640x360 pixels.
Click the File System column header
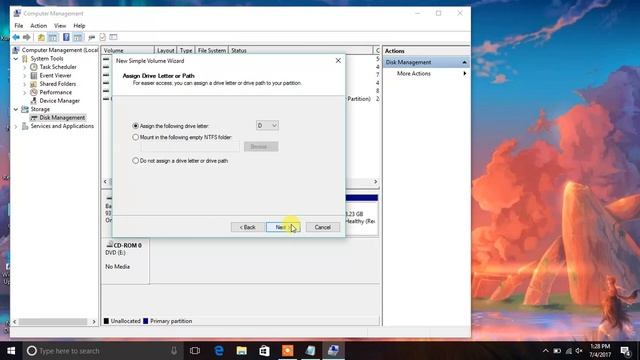pyautogui.click(x=211, y=50)
